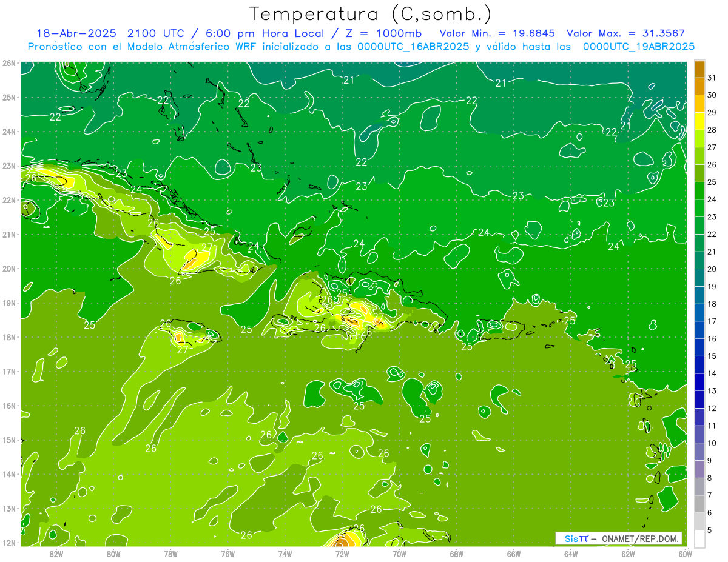
Task: Click the longitude axis label 80W
Action: (x=113, y=554)
